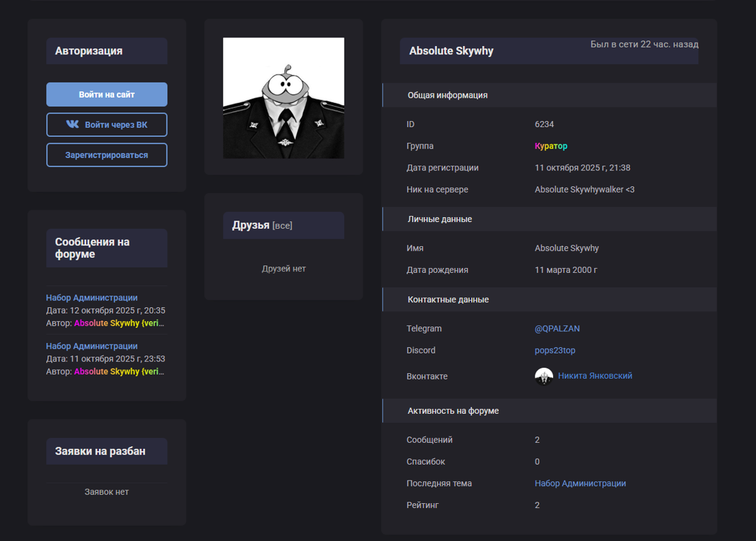The height and width of the screenshot is (541, 756).
Task: Open Telegram link @QPALZAN
Action: click(557, 329)
